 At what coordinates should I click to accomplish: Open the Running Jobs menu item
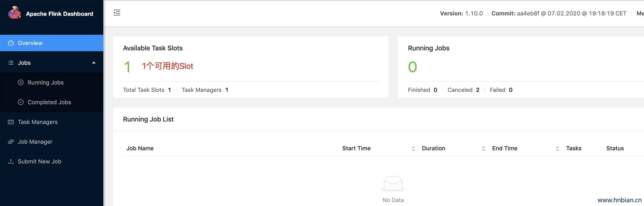46,82
